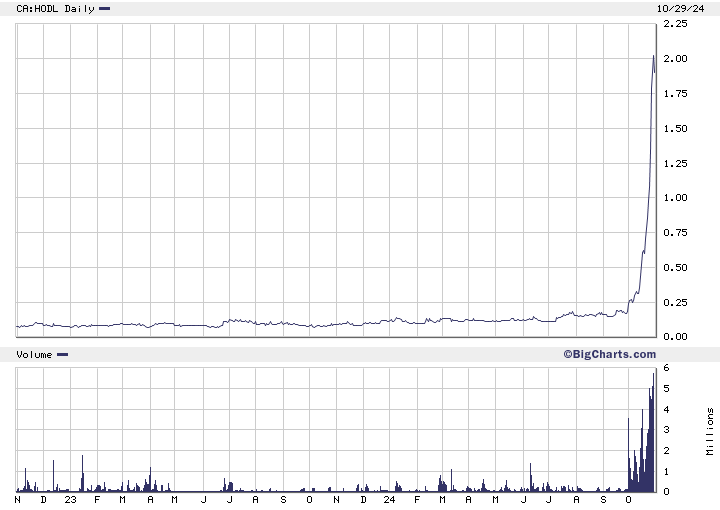
Task: Click the line color swatch beside CA:HODL Daily
Action: (105, 8)
